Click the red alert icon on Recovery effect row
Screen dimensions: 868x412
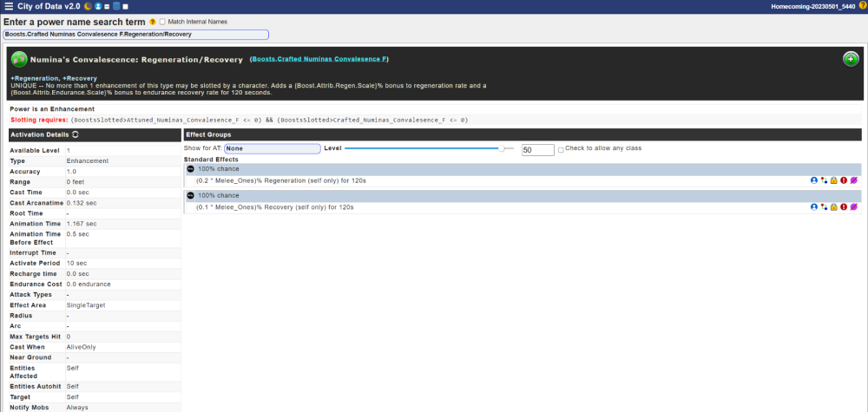point(844,207)
